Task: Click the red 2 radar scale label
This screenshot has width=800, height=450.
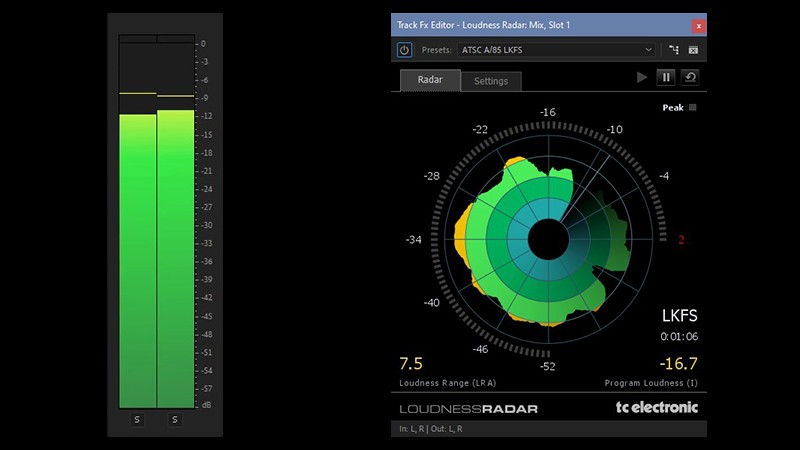Action: (x=681, y=240)
